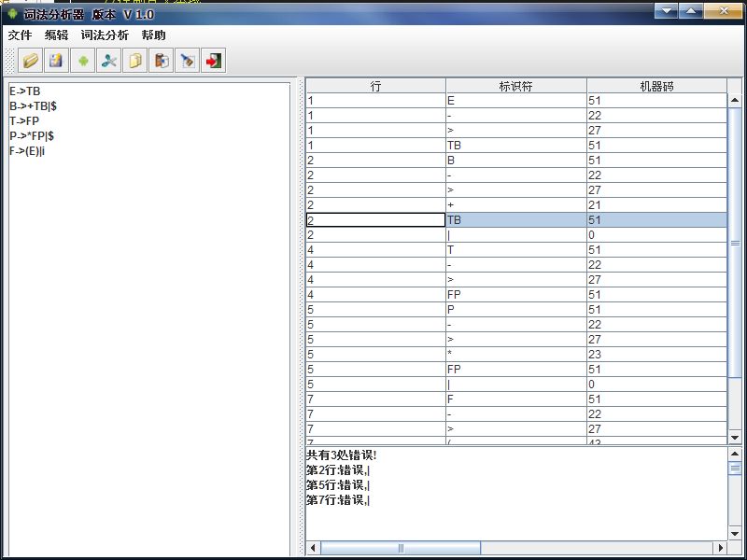Select the identifier cell E in the table
747x560 pixels.
tap(516, 101)
